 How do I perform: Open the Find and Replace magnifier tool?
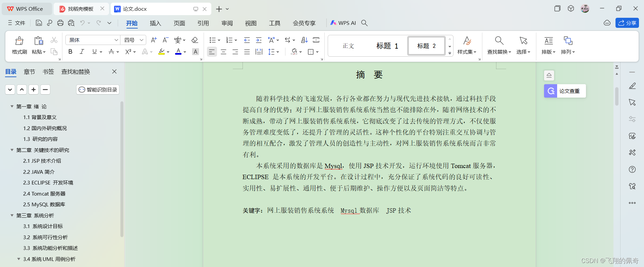[499, 45]
